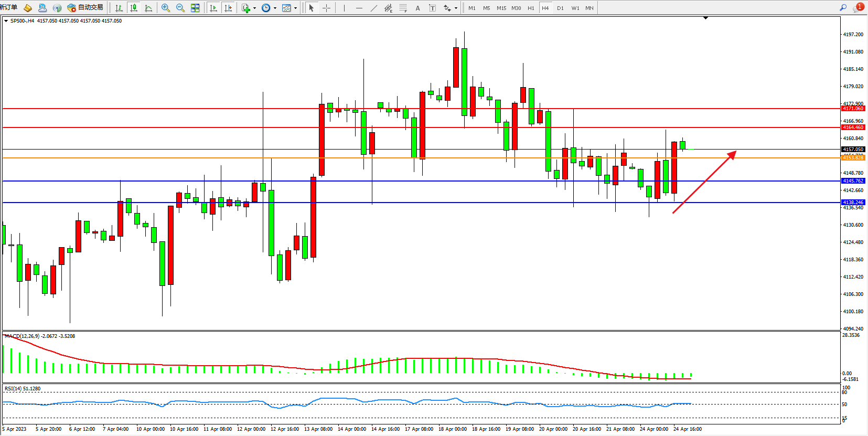
Task: Select the Crosshair cursor tool
Action: [x=326, y=8]
